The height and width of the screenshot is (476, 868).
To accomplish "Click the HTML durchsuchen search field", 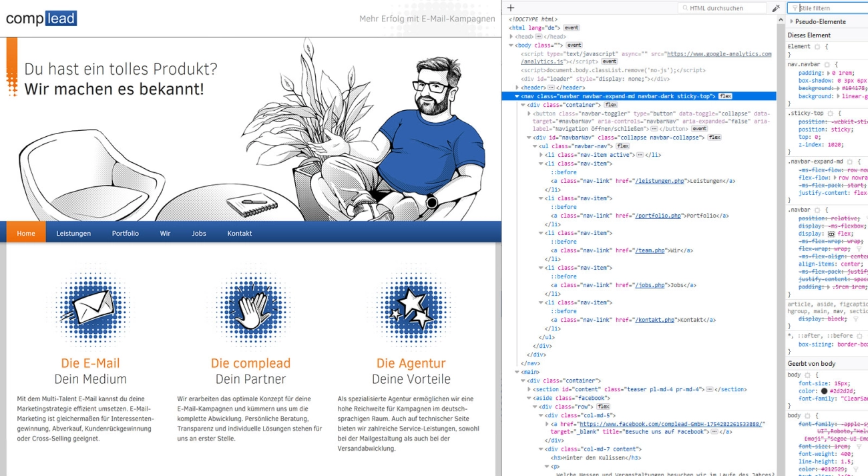I will click(723, 8).
